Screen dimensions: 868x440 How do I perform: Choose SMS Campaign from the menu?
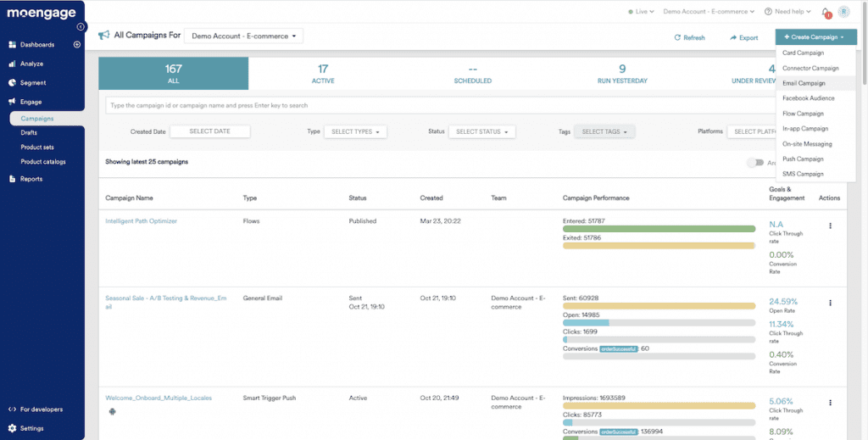[816, 174]
